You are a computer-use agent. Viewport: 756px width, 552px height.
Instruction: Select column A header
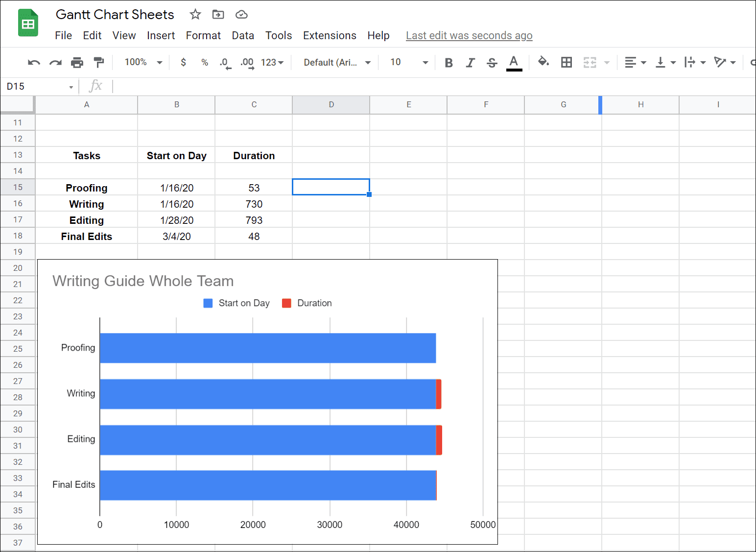87,104
